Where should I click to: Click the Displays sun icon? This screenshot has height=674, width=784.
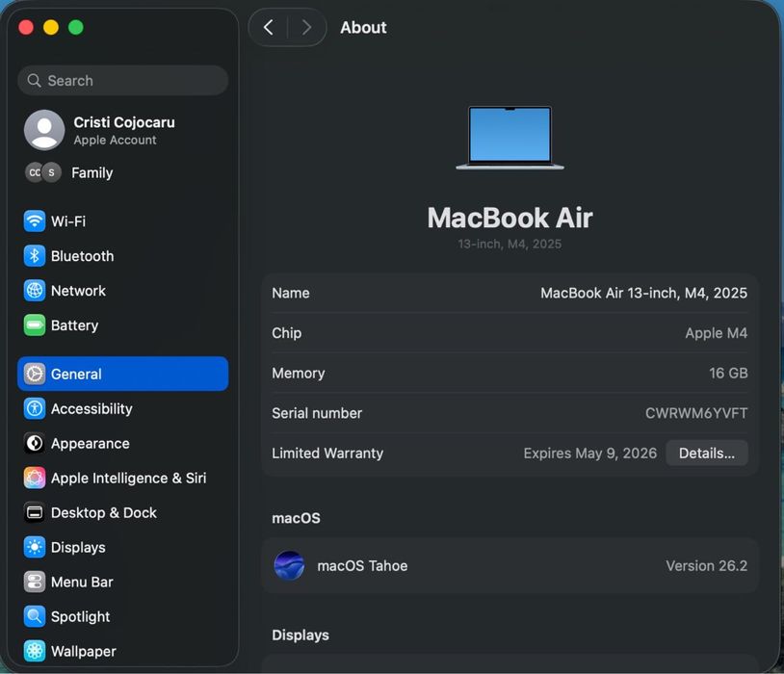(x=35, y=547)
